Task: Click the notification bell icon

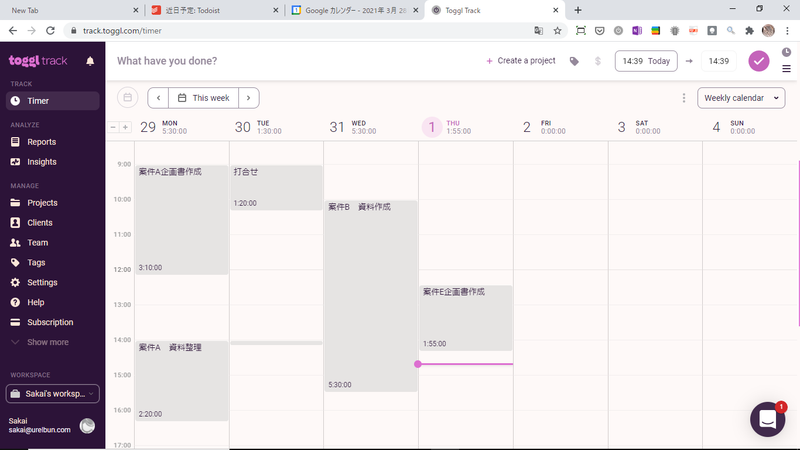Action: point(90,61)
